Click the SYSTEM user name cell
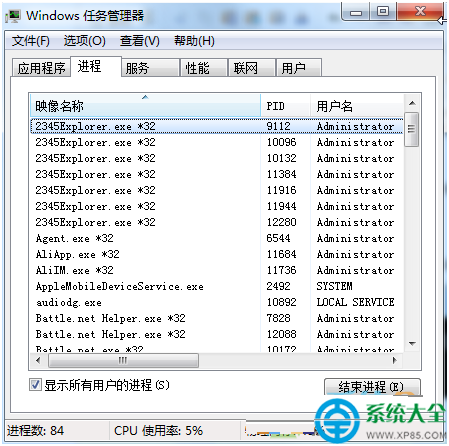This screenshot has height=446, width=449. [x=334, y=286]
